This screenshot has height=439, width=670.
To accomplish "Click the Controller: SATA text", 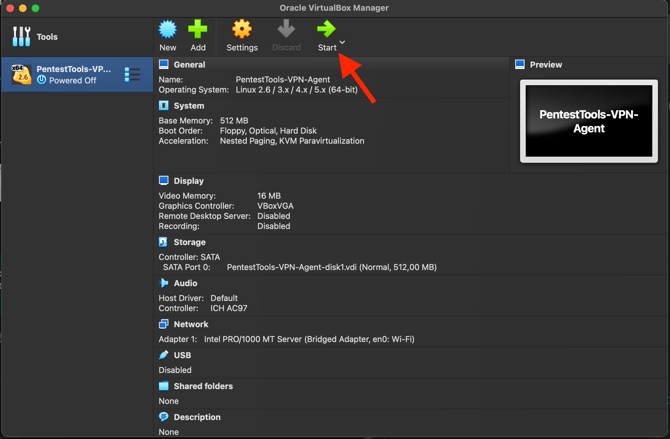I will click(189, 257).
